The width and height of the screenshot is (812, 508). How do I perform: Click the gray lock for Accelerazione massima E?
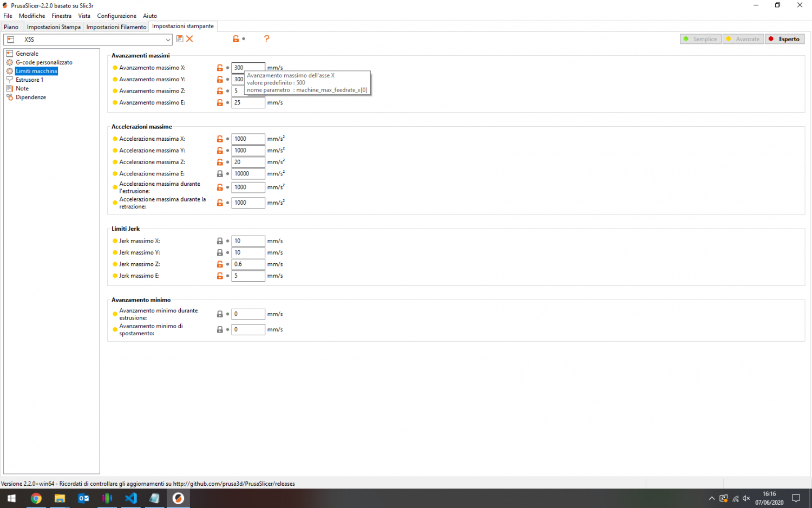[220, 174]
